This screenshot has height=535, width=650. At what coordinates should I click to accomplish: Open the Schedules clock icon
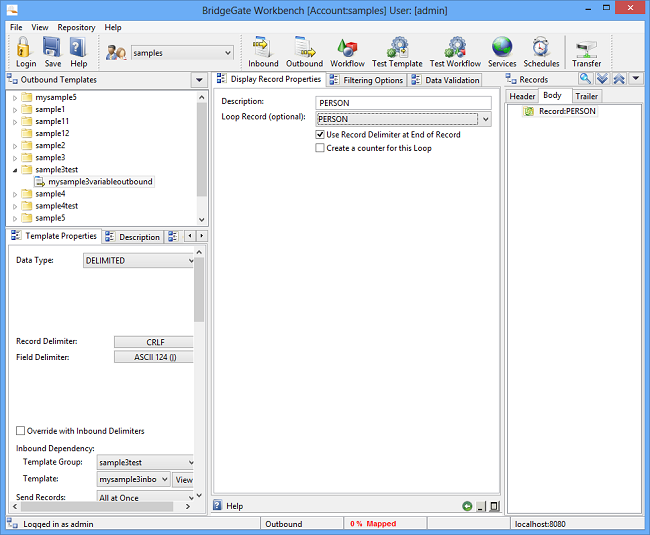point(541,47)
